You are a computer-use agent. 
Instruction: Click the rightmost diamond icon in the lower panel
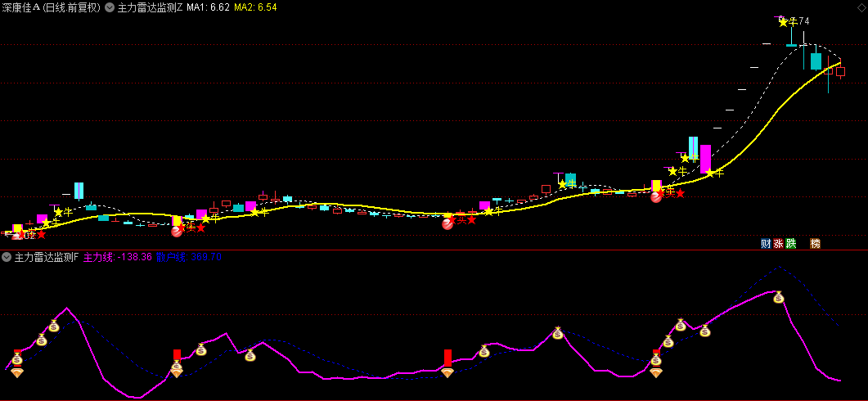656,374
